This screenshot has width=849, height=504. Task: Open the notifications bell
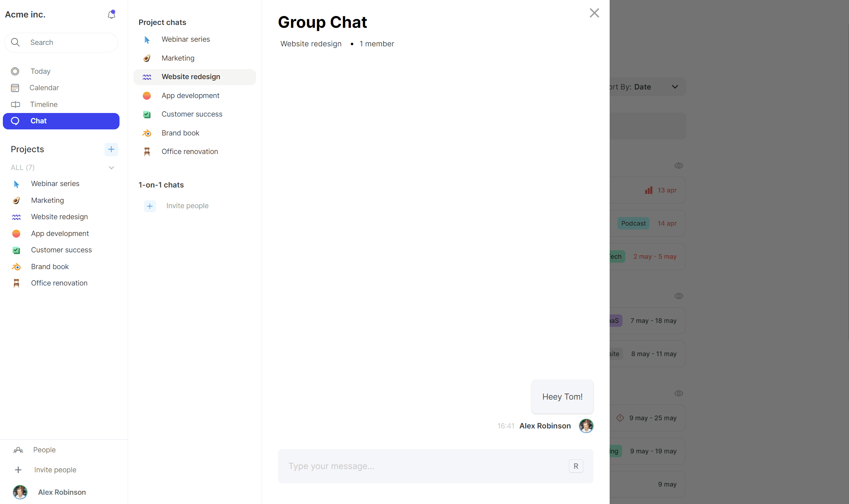(x=111, y=15)
